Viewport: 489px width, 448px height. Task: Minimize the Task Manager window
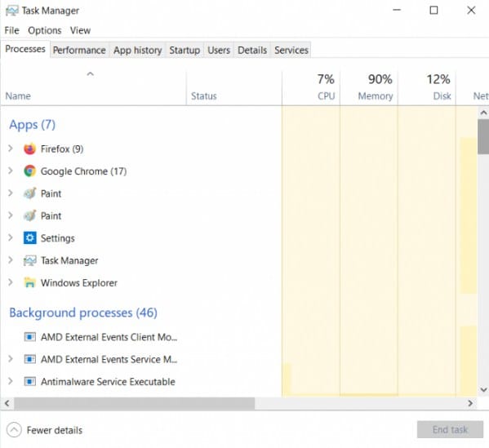point(397,11)
